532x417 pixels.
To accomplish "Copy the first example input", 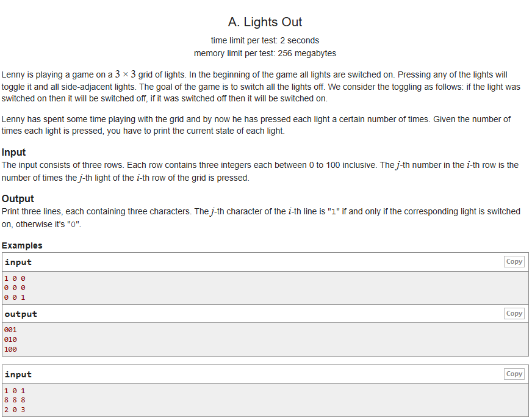I will point(514,261).
